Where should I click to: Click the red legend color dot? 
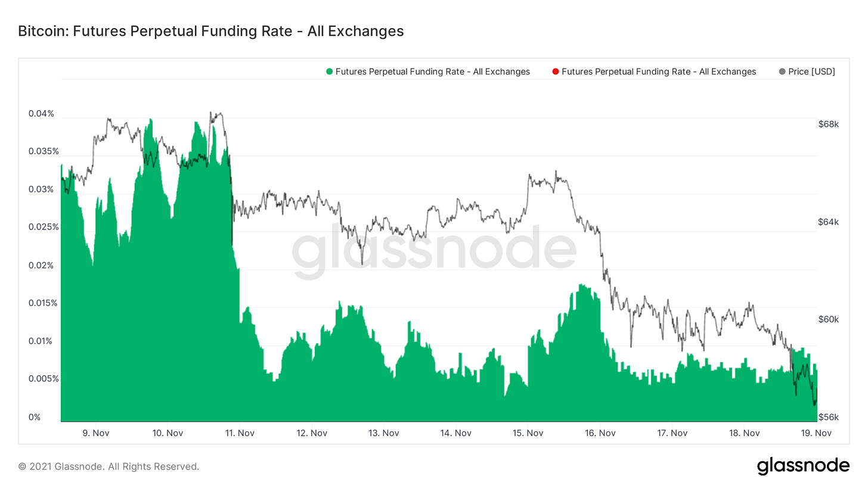point(556,72)
